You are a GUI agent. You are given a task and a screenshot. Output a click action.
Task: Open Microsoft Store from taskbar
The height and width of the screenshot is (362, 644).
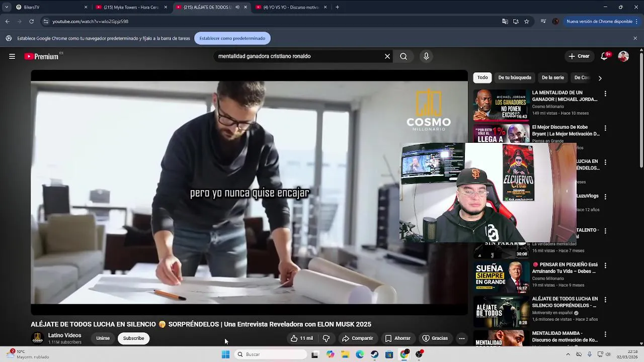click(x=389, y=354)
